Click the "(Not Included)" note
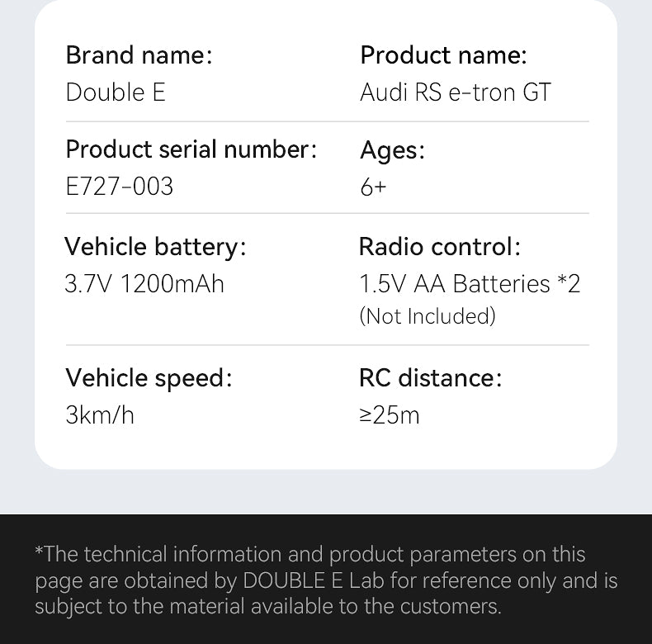The image size is (652, 644). click(x=428, y=315)
